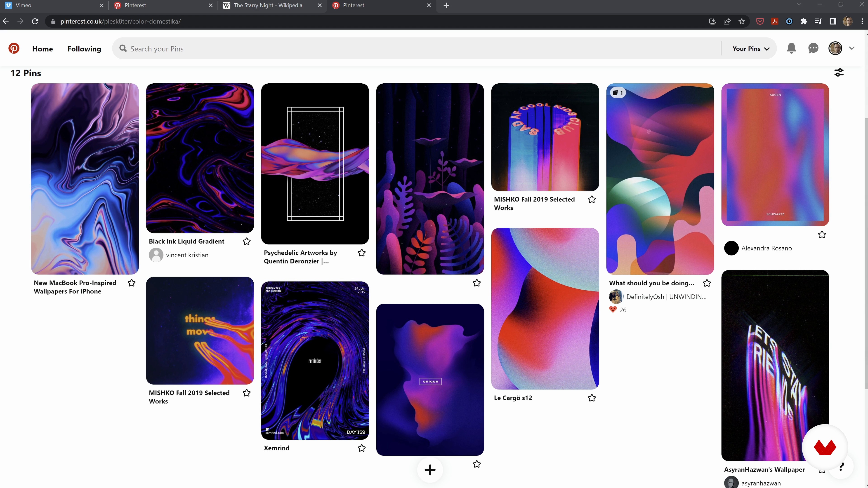The width and height of the screenshot is (868, 488).
Task: Open the Chrome profile avatar
Action: coord(847,21)
